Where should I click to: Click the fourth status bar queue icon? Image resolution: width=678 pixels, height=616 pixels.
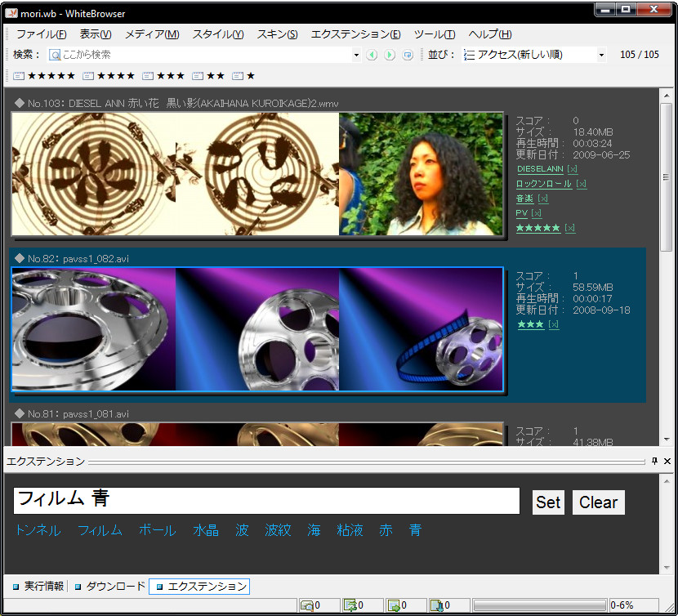pyautogui.click(x=437, y=605)
